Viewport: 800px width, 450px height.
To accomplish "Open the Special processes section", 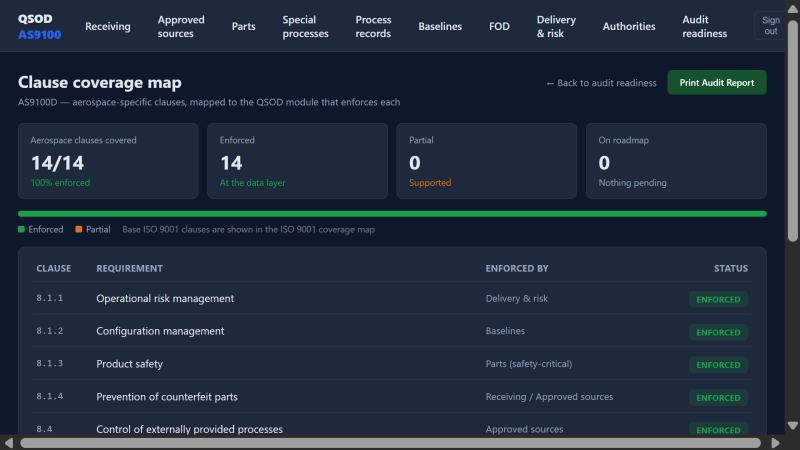I will 305,27.
